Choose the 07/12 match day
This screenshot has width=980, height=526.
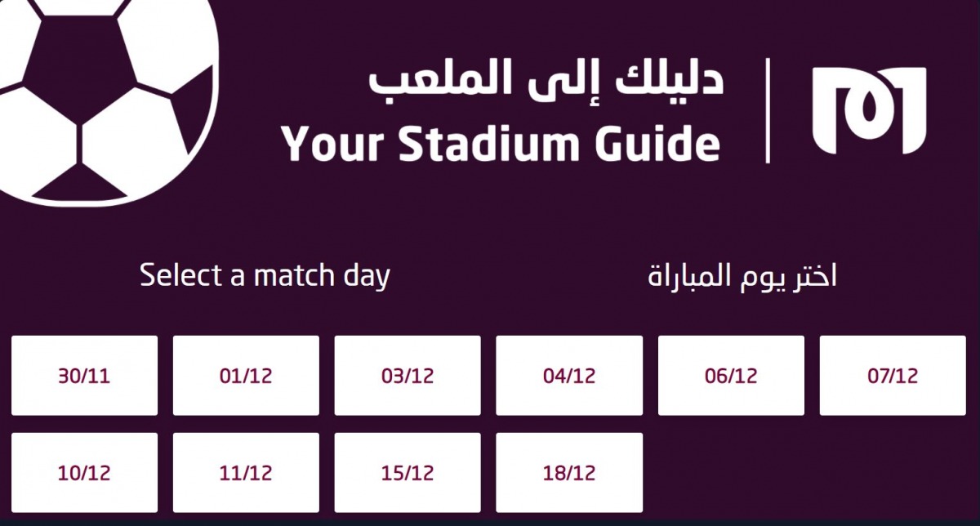click(893, 376)
